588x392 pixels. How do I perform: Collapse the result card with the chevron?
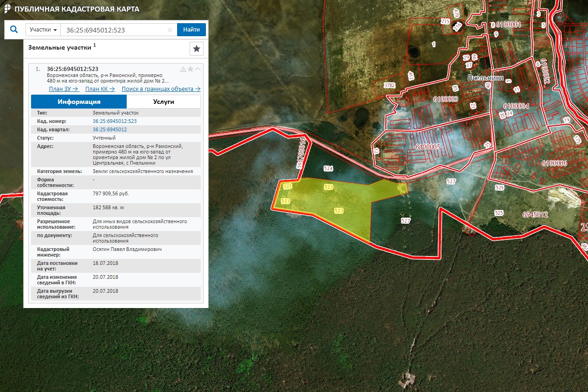click(x=198, y=69)
